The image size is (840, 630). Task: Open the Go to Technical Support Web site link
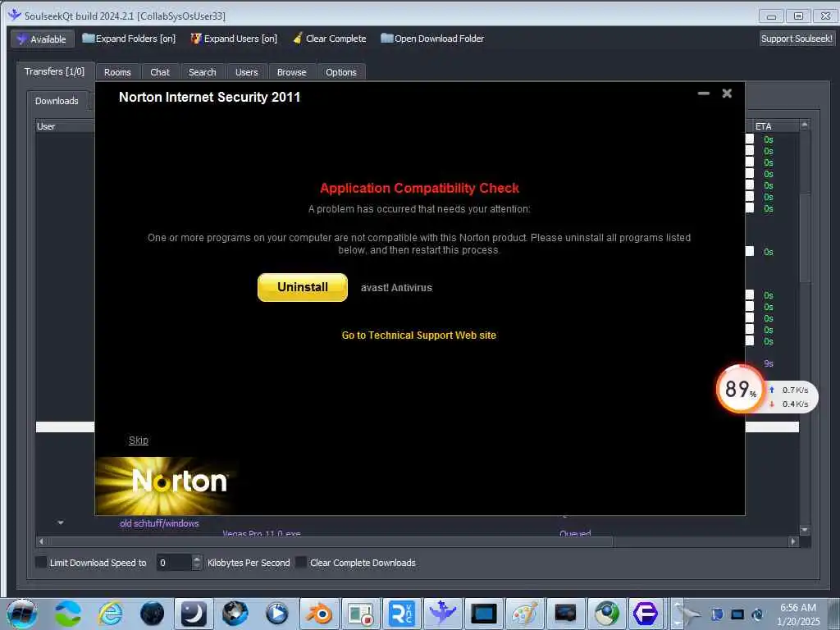click(x=419, y=336)
